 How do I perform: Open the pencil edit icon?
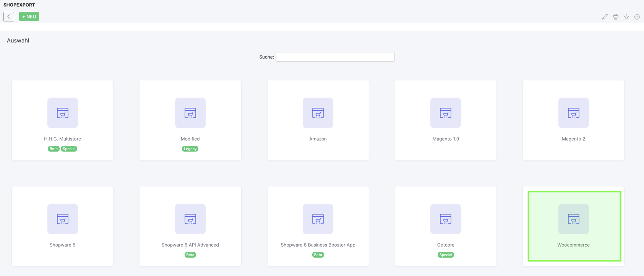pyautogui.click(x=605, y=17)
